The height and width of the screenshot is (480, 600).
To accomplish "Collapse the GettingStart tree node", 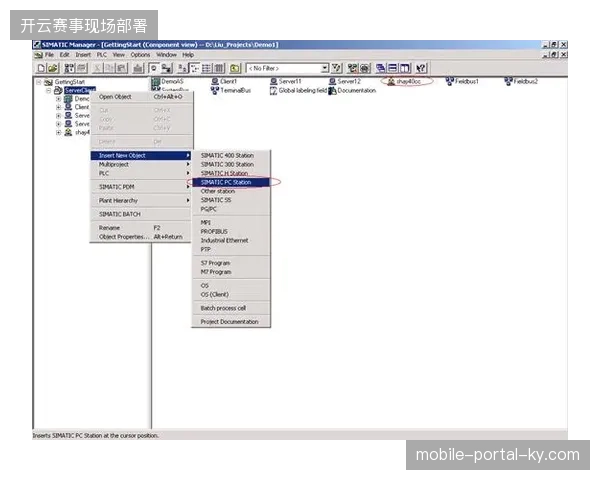I will click(x=39, y=82).
